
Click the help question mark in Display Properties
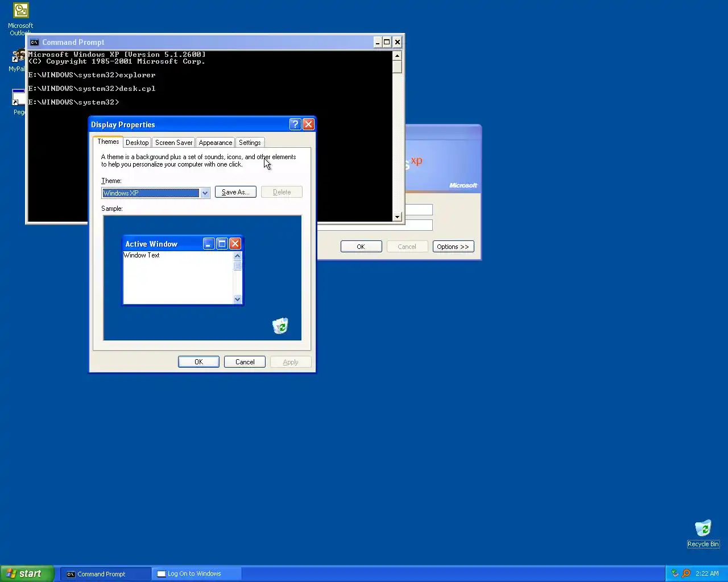coord(295,124)
